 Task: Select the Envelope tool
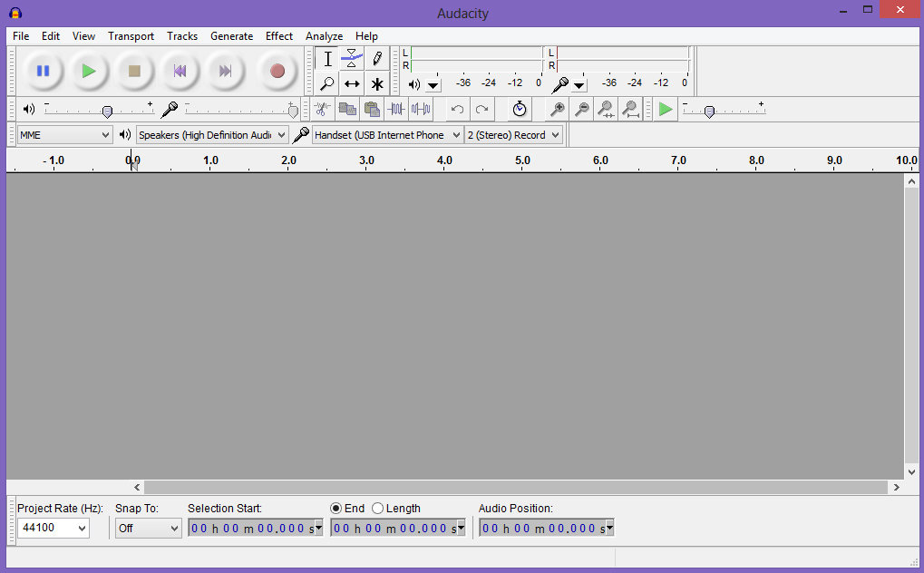point(352,58)
